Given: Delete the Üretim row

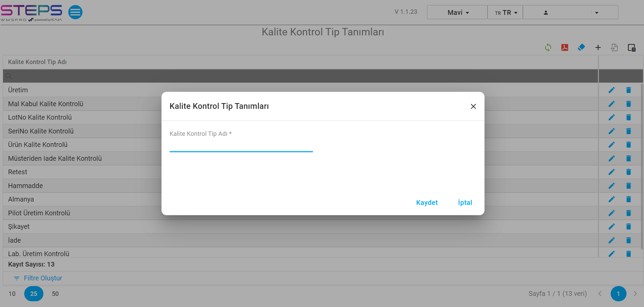Looking at the screenshot, I should coord(629,90).
